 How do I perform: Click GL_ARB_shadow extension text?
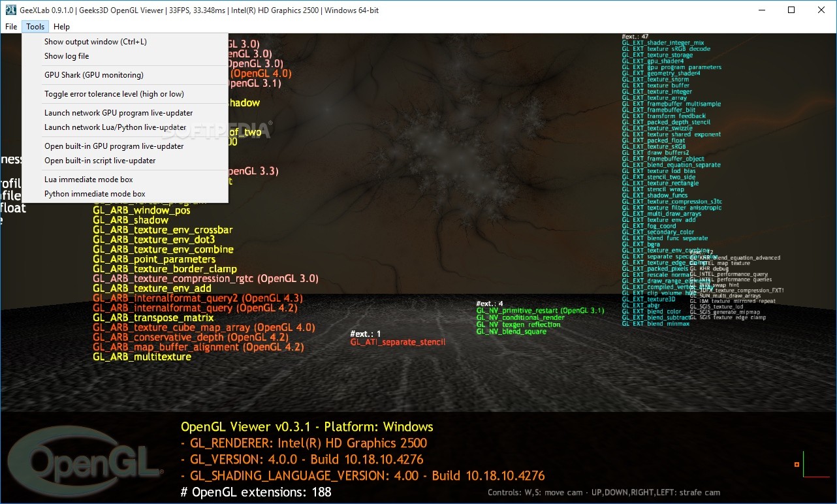pyautogui.click(x=131, y=221)
